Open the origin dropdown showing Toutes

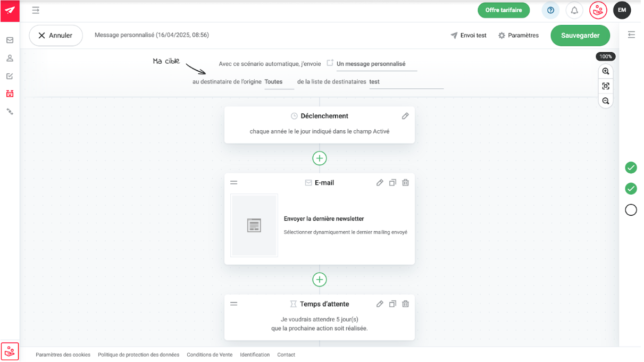(x=279, y=82)
